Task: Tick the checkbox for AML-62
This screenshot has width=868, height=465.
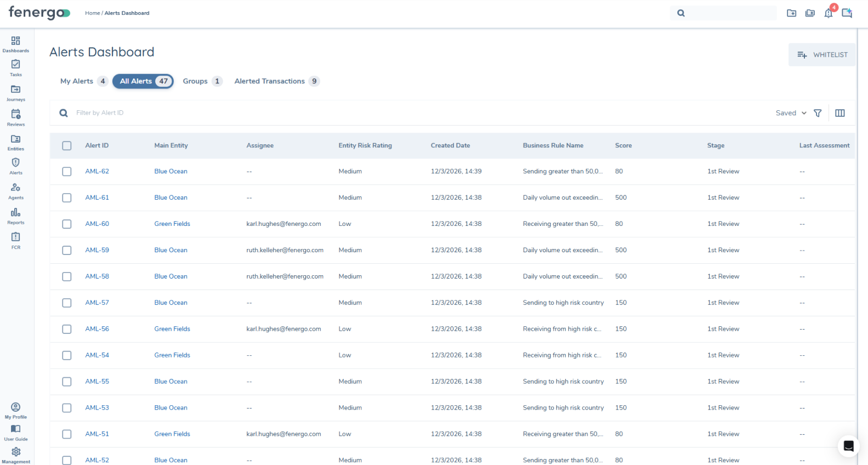Action: pos(67,172)
